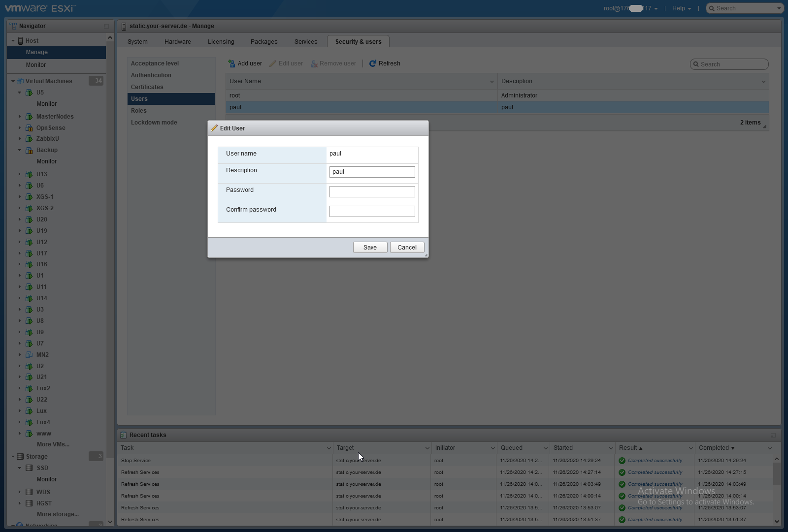Open the User Name column dropdown

point(492,82)
